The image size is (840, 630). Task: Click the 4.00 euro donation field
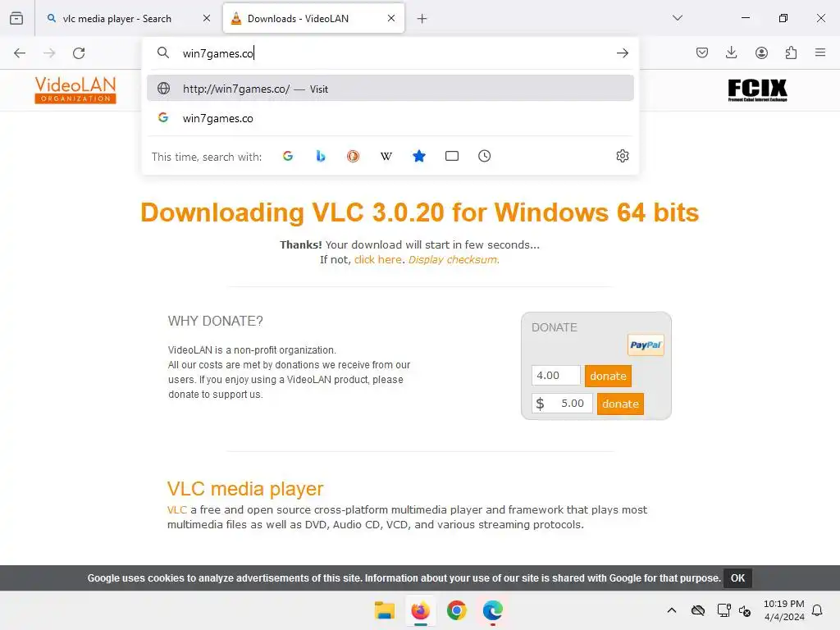555,376
